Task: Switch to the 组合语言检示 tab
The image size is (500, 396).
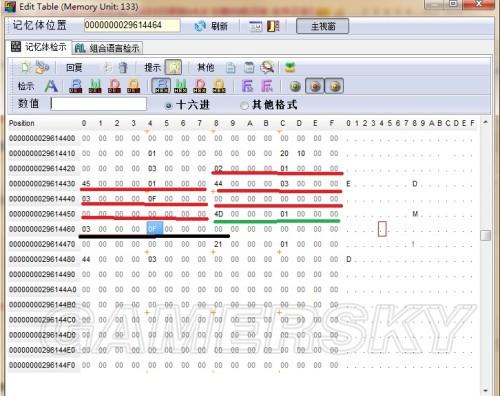Action: 108,48
